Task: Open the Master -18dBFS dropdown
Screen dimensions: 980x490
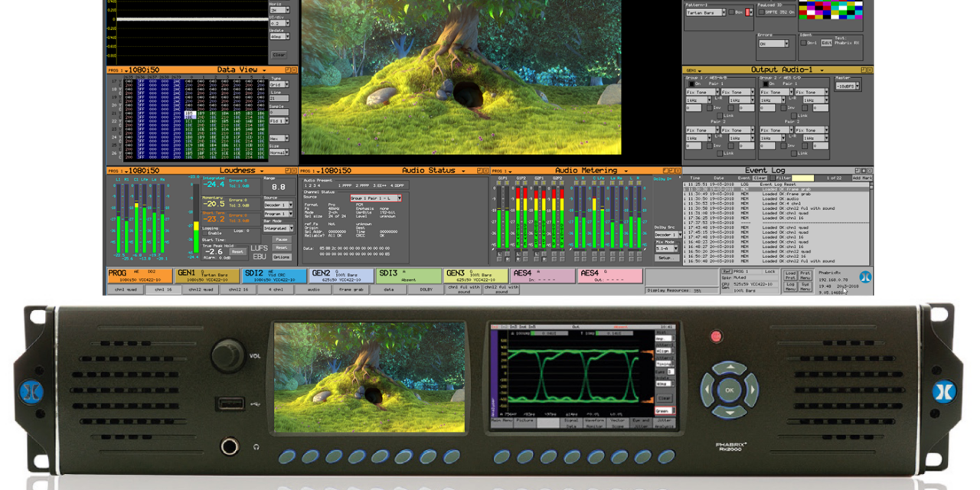Action: click(848, 87)
